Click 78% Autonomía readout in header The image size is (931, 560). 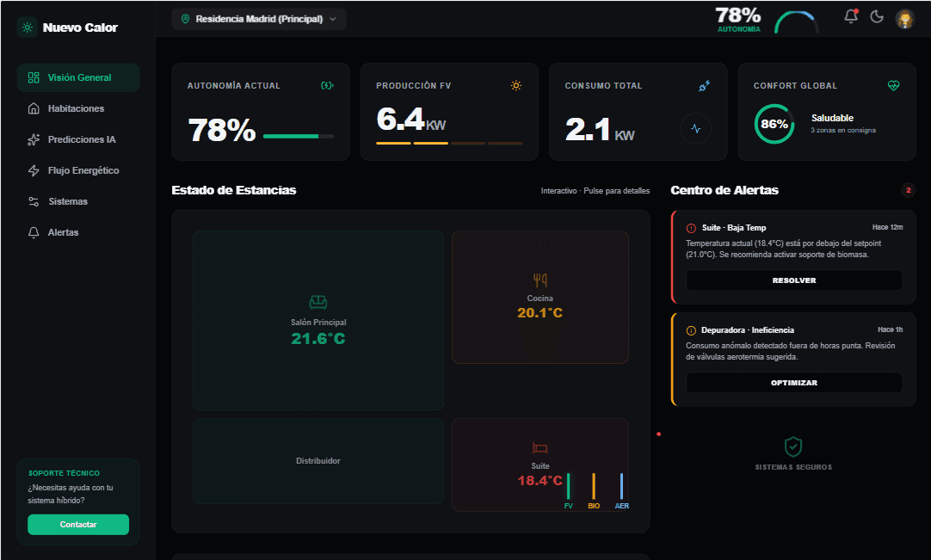738,19
